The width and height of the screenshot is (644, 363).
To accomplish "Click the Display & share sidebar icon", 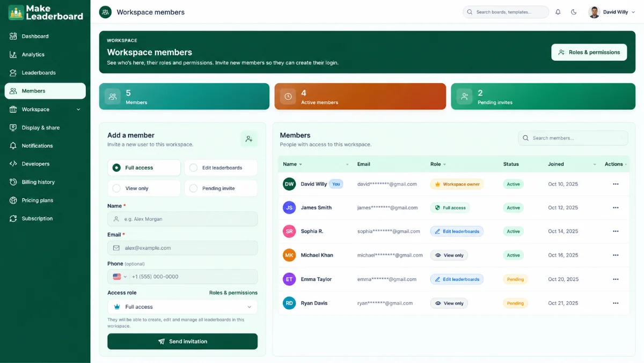I will click(13, 128).
